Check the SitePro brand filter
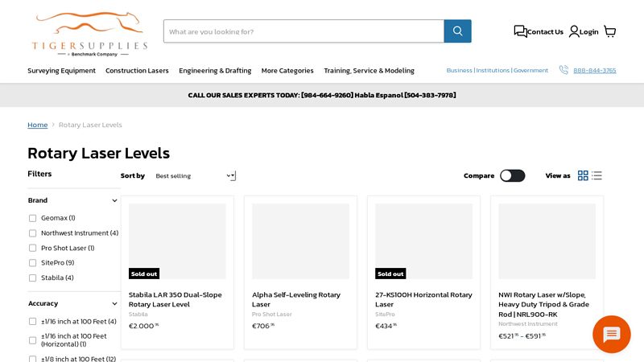Image resolution: width=644 pixels, height=362 pixels. pos(33,263)
